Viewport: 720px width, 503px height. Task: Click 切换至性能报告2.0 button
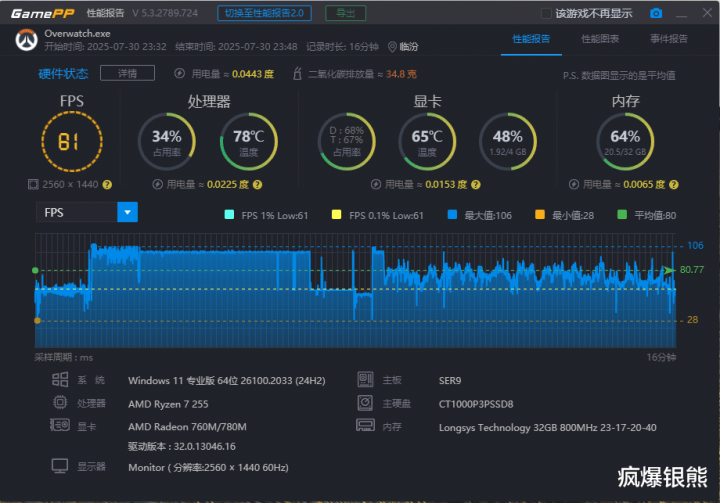click(264, 13)
